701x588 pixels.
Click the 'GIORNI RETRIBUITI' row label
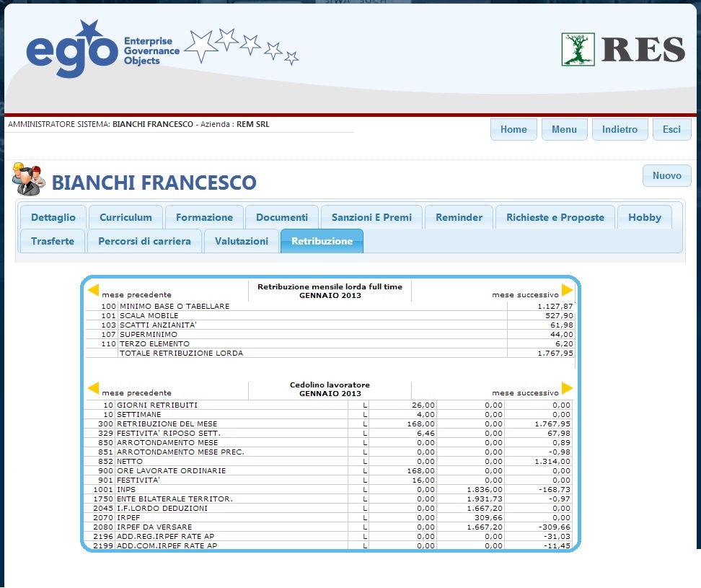157,405
